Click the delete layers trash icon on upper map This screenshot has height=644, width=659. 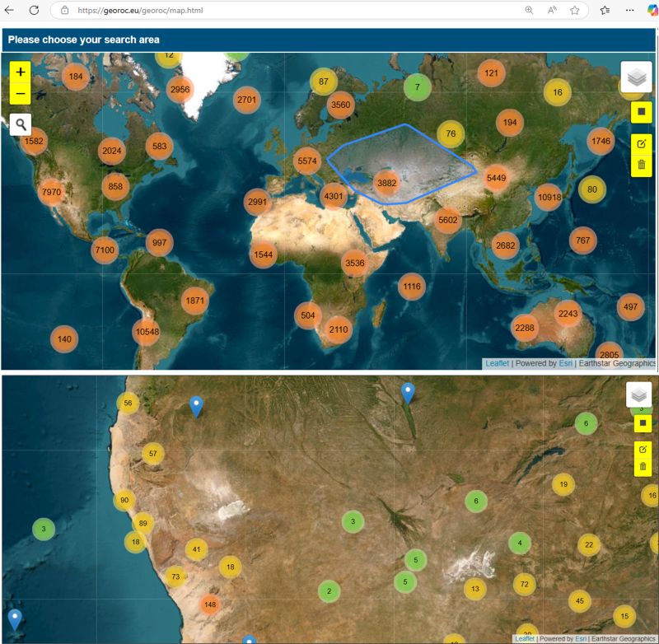coord(641,165)
